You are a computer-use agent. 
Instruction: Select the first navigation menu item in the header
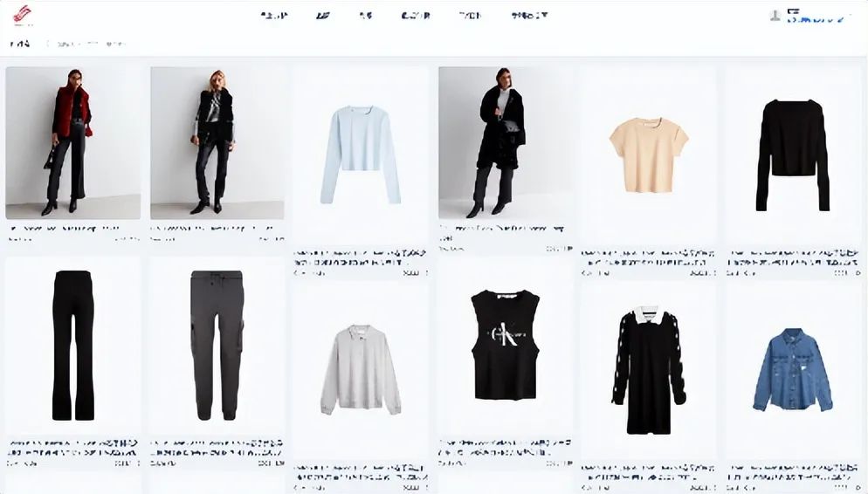pos(274,16)
